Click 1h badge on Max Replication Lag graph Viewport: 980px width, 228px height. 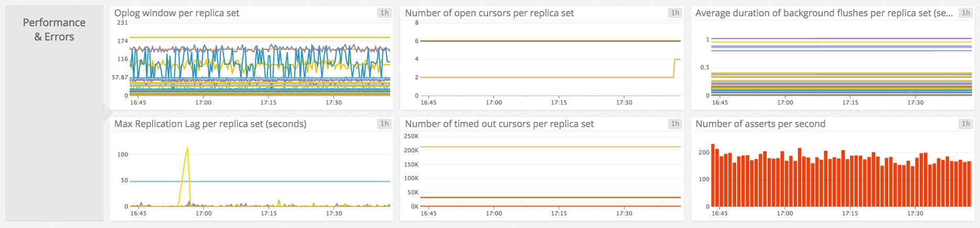point(384,123)
